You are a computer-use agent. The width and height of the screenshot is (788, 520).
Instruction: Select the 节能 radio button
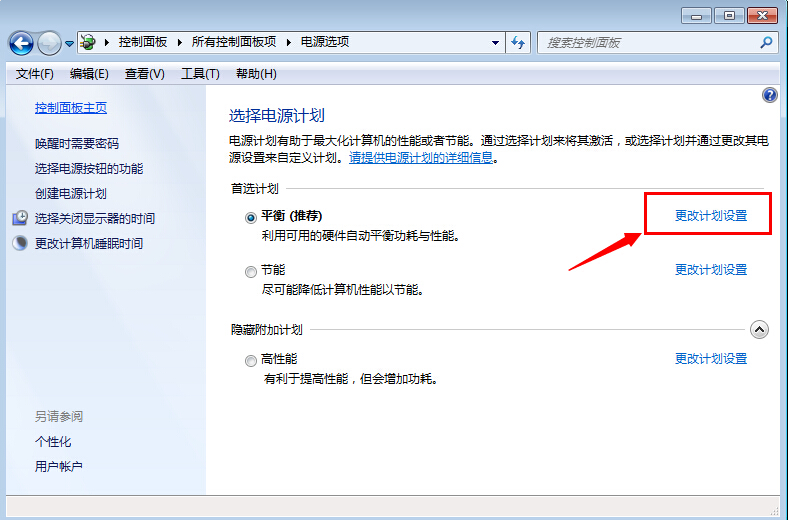pos(251,272)
